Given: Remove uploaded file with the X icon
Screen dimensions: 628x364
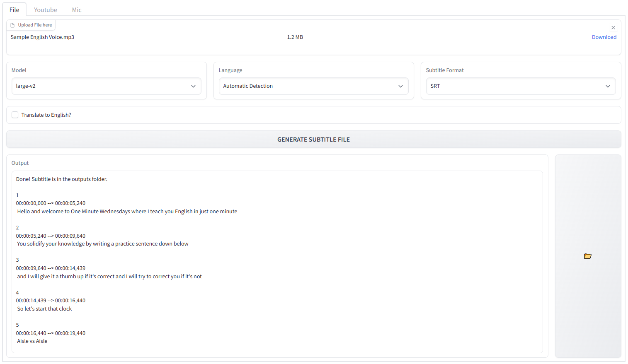Looking at the screenshot, I should [x=613, y=27].
